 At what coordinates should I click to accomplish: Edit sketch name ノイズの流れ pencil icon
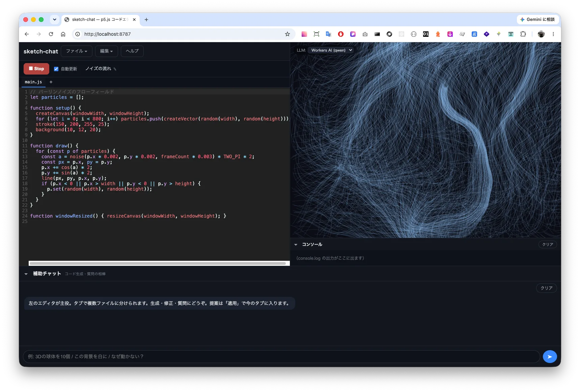click(115, 69)
